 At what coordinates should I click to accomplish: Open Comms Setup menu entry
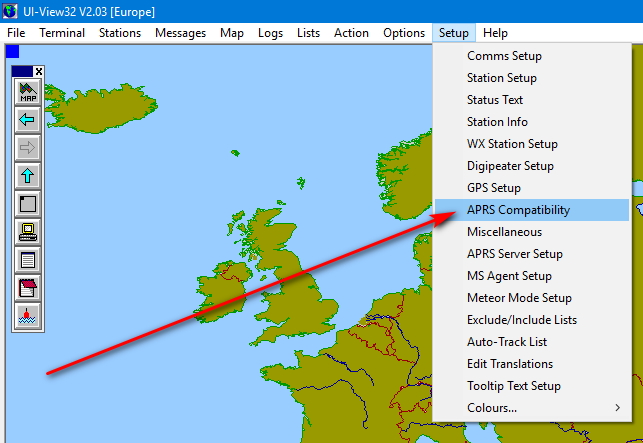pyautogui.click(x=502, y=56)
